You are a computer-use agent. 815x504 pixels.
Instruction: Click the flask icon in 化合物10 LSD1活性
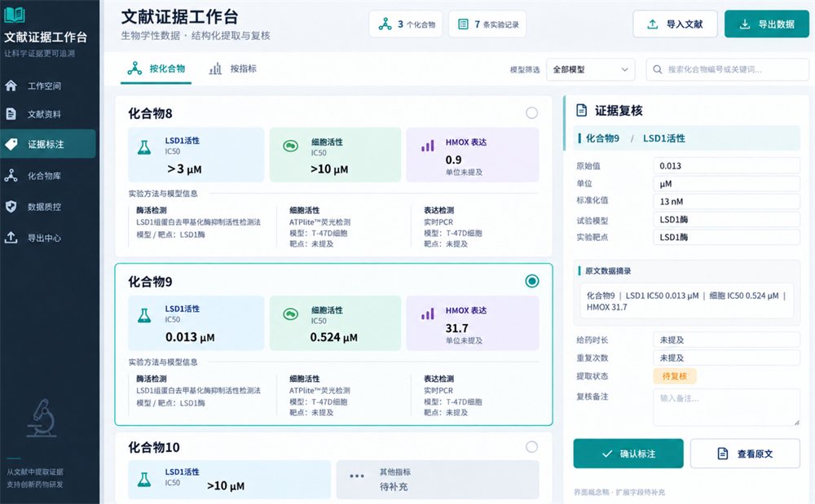click(x=144, y=480)
